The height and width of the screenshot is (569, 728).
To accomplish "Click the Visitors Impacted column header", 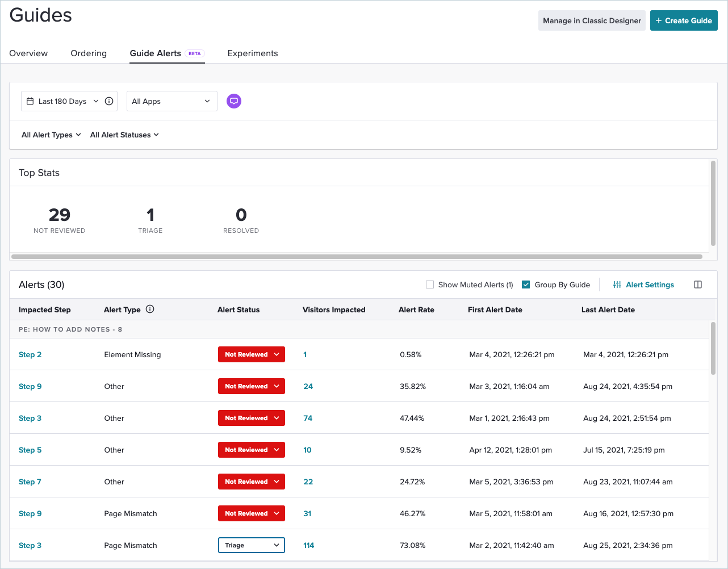I will coord(334,309).
